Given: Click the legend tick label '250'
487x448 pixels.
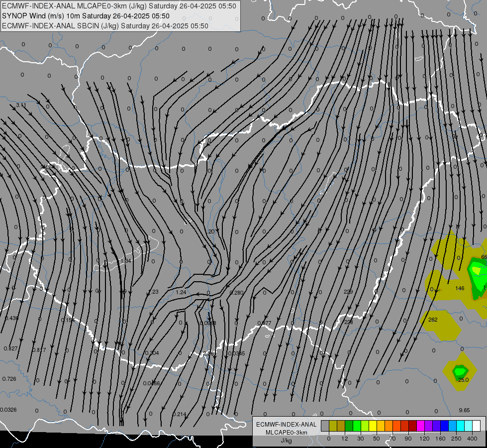Looking at the screenshot, I should (x=456, y=439).
